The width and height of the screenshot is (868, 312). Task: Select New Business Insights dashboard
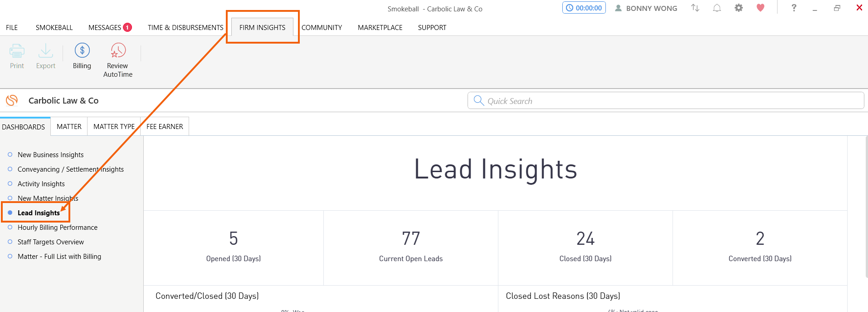(50, 155)
